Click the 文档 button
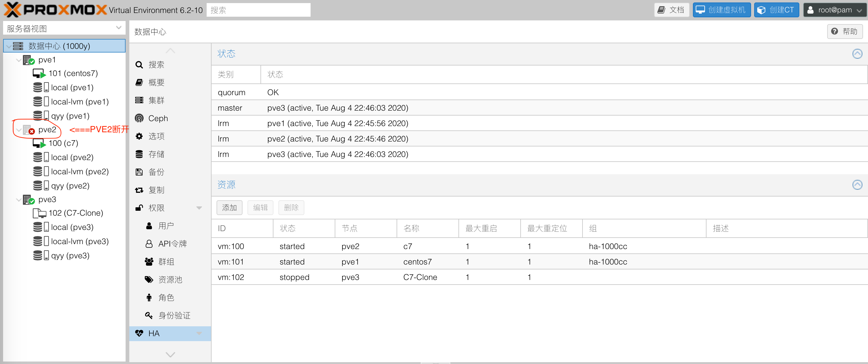Image resolution: width=868 pixels, height=364 pixels. [x=672, y=10]
